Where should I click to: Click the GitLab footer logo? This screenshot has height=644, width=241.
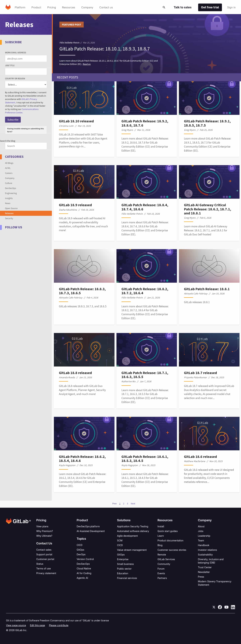click(x=18, y=521)
